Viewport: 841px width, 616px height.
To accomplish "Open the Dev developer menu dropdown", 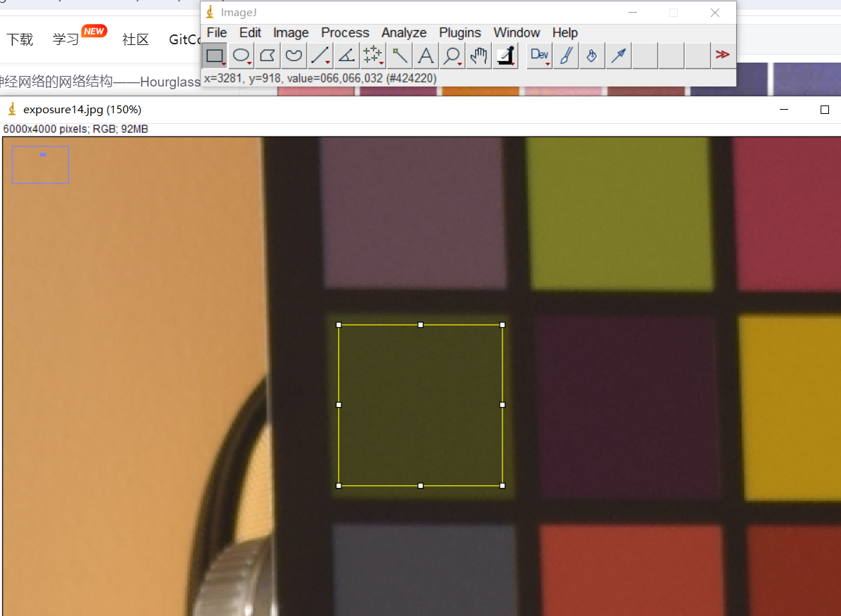I will tap(540, 56).
